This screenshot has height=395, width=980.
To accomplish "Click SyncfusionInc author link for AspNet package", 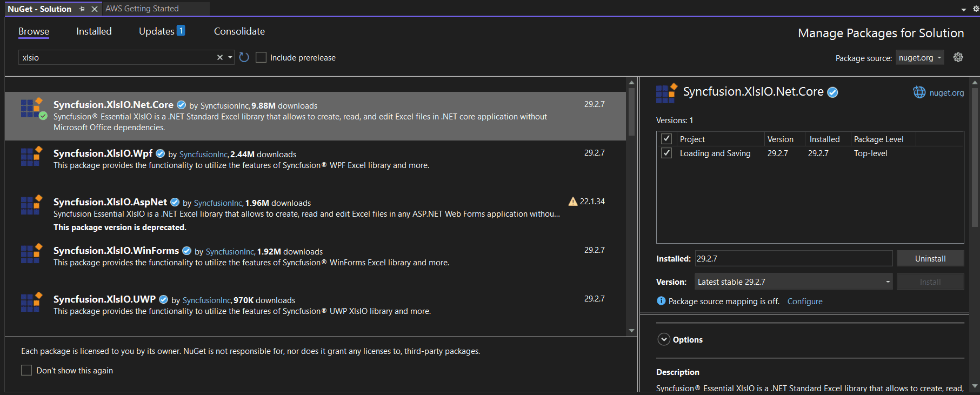I will [x=218, y=203].
